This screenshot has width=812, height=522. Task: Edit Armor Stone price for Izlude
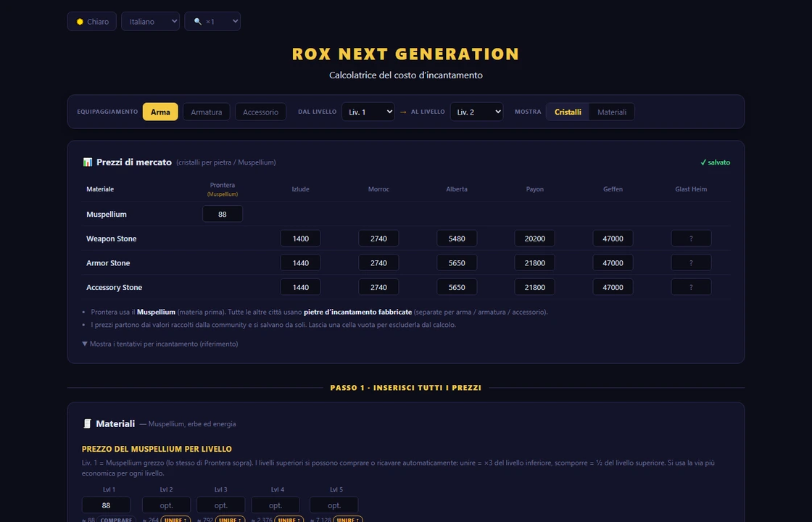(300, 263)
